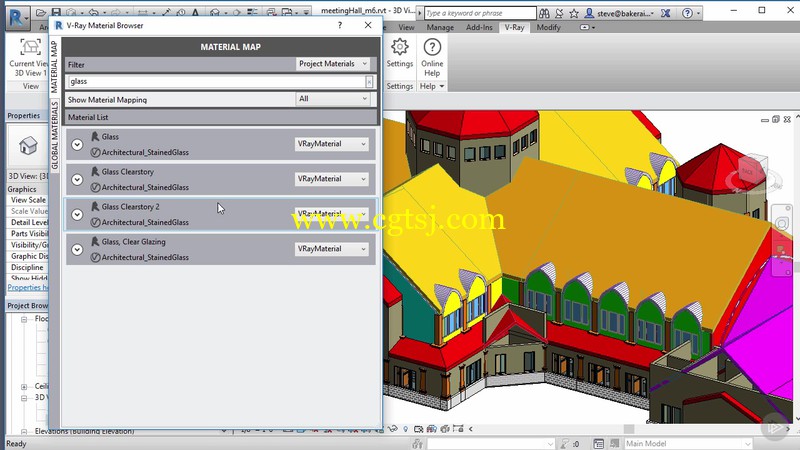The width and height of the screenshot is (800, 450).
Task: Click the ribbon minimize toggle after Modify tab
Action: [587, 28]
